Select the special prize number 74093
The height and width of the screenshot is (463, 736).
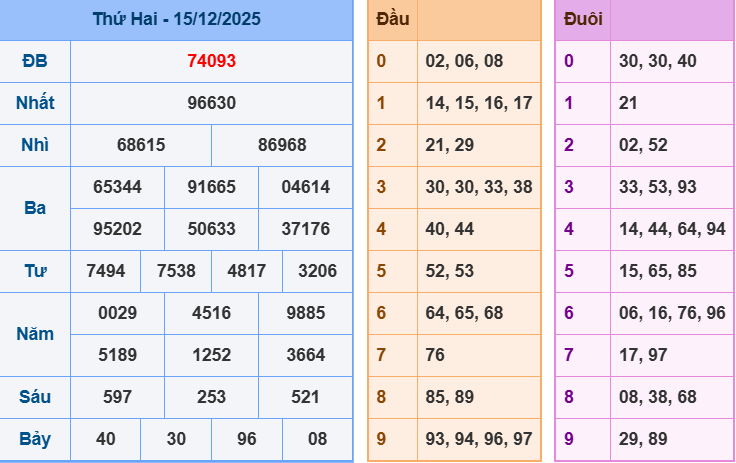pyautogui.click(x=211, y=61)
